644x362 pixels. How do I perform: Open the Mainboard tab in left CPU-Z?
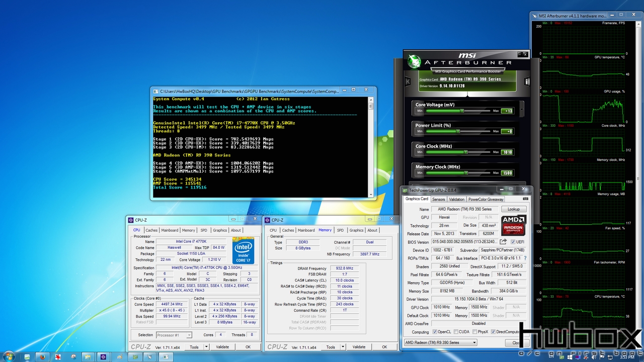coord(170,230)
